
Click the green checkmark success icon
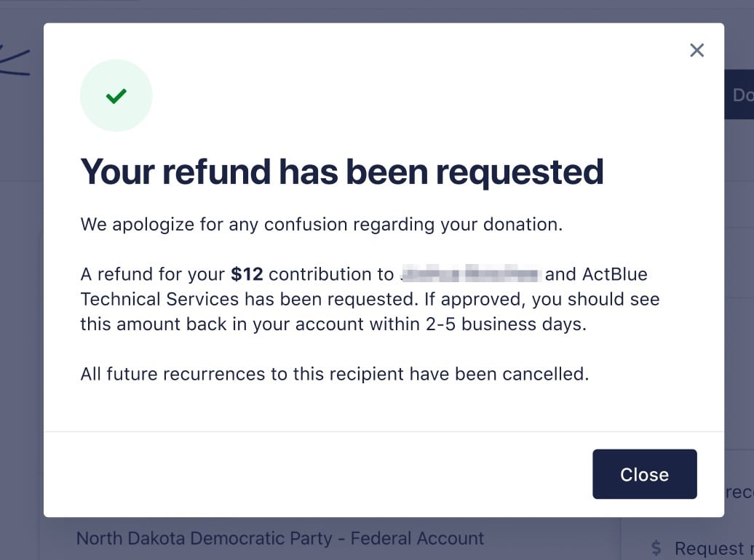(x=116, y=95)
